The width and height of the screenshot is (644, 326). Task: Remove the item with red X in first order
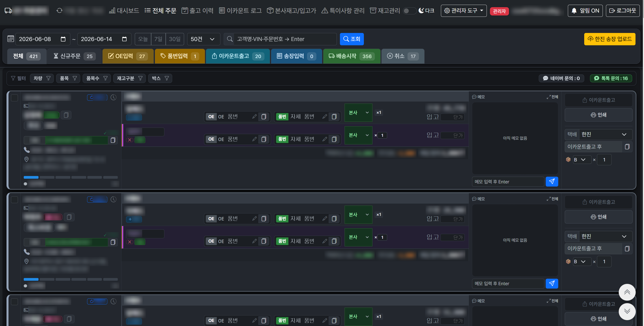129,140
